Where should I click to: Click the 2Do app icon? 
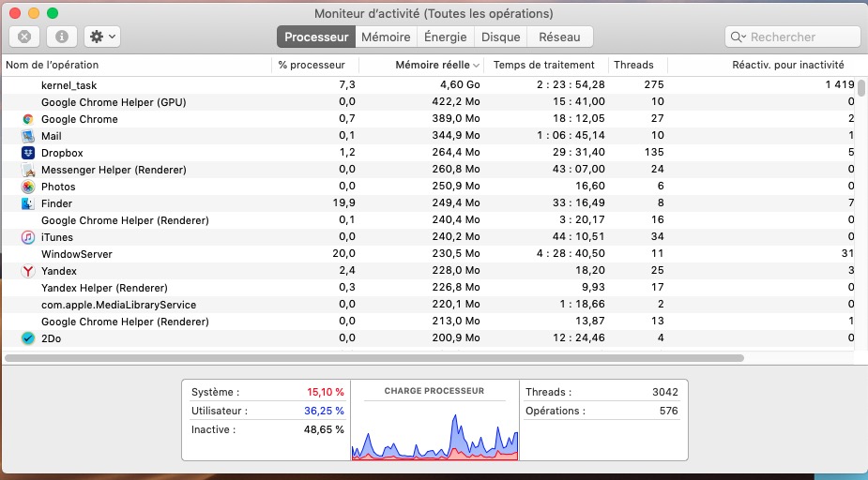tap(27, 338)
